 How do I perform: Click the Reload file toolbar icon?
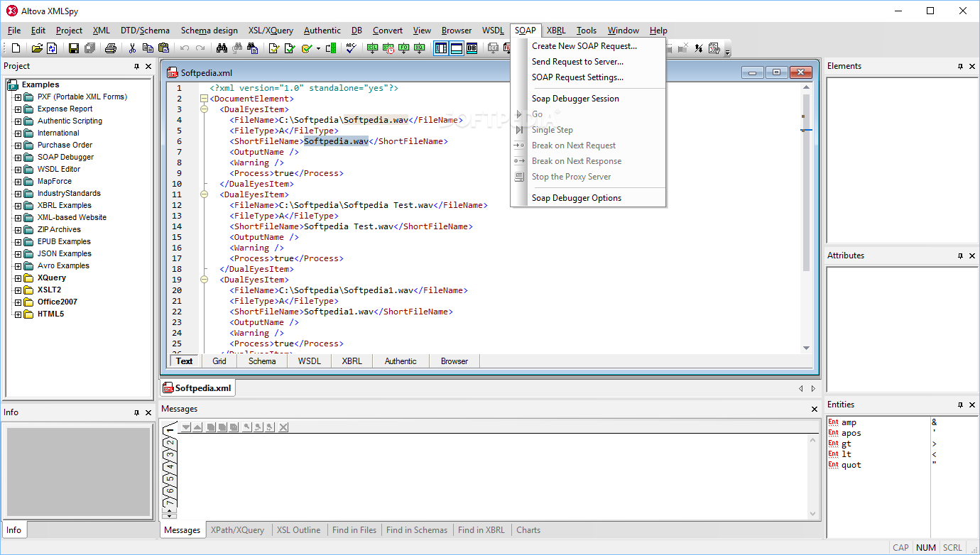point(52,48)
